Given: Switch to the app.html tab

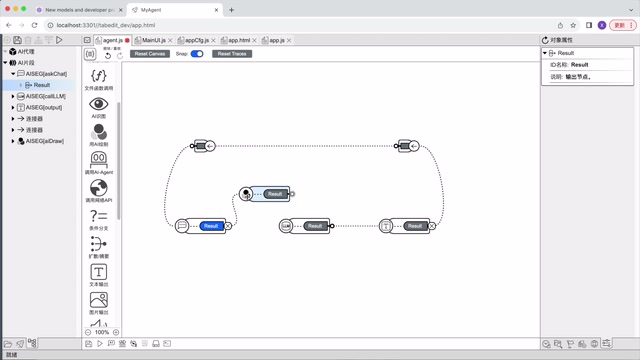Looking at the screenshot, I should 239,40.
